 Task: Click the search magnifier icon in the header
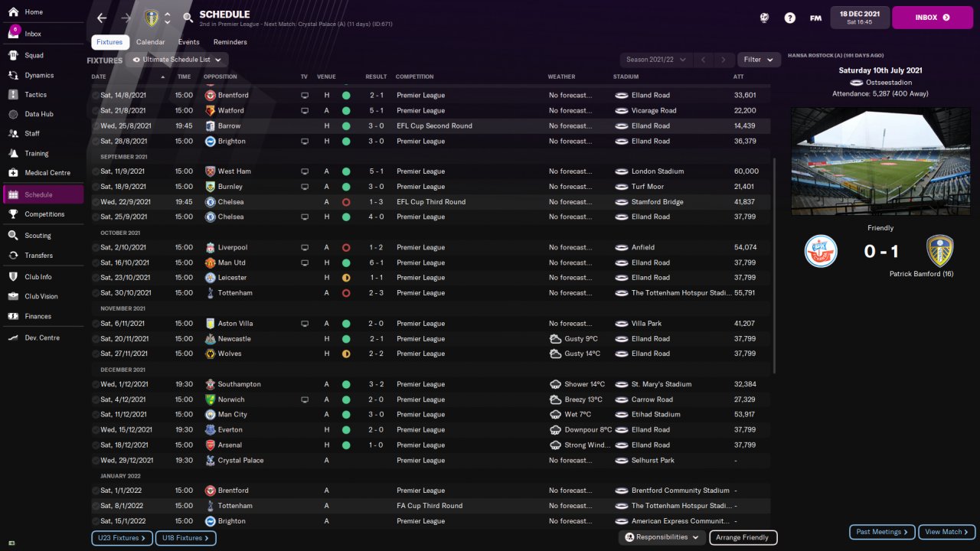[x=188, y=18]
